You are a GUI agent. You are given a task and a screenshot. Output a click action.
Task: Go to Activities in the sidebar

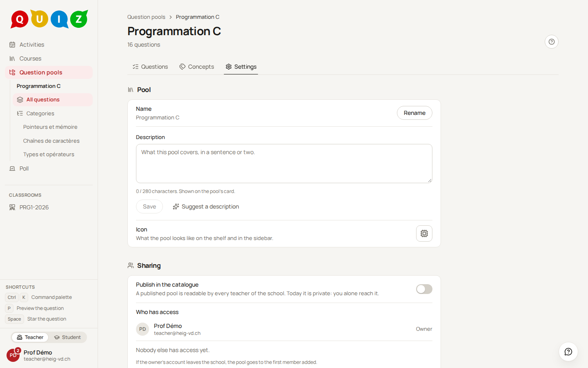click(x=49, y=45)
